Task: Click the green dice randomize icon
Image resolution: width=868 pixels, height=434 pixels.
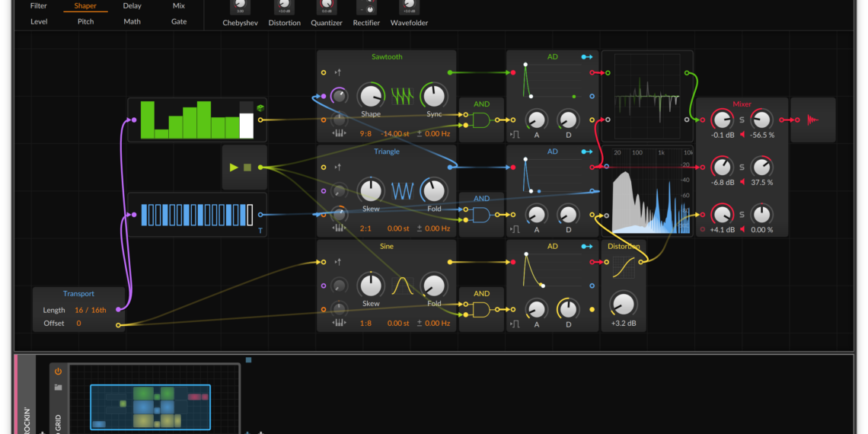Action: tap(260, 108)
